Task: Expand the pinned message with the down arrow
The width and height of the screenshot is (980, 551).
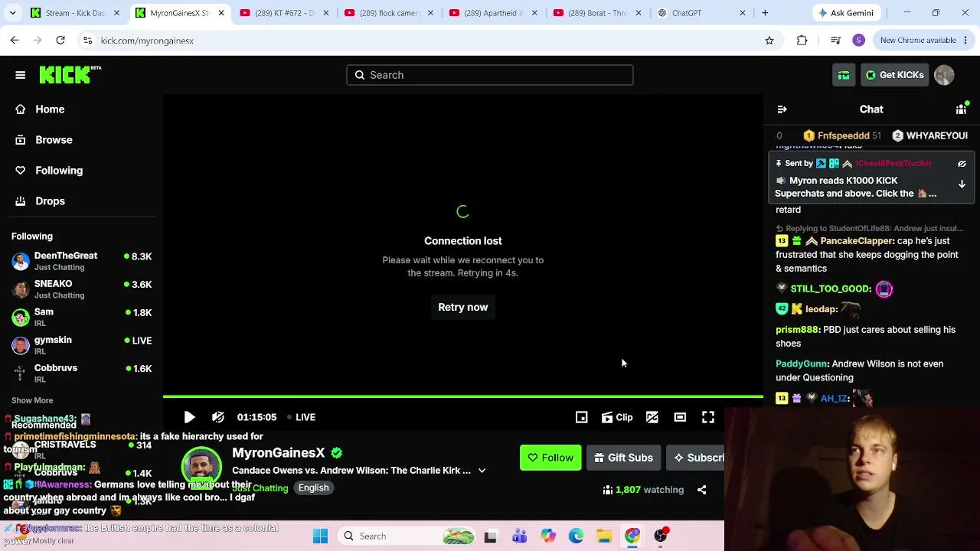Action: pos(962,184)
